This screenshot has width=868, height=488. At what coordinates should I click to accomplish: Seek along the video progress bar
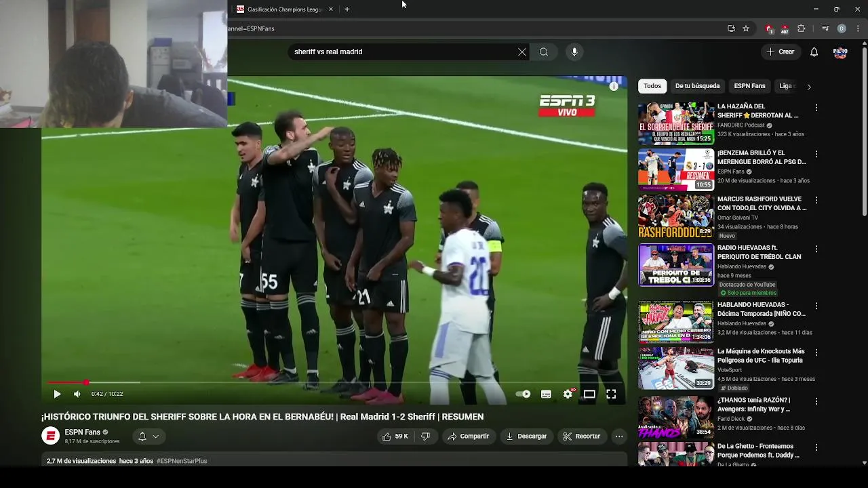333,383
